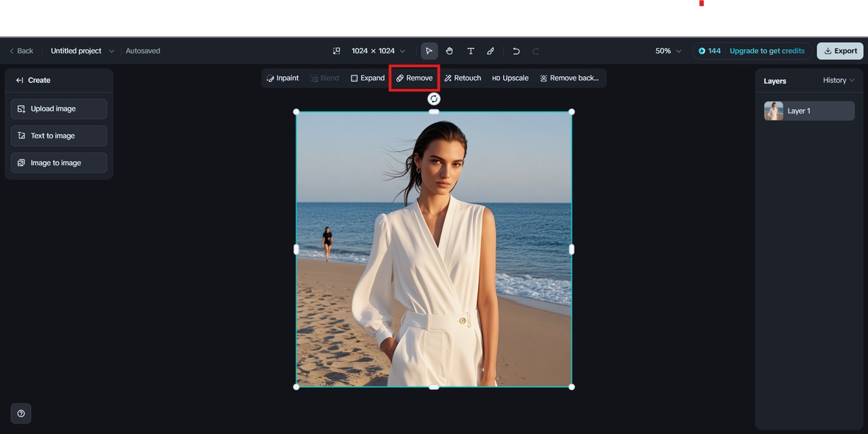This screenshot has height=434, width=868.
Task: Open the History dropdown
Action: (839, 81)
